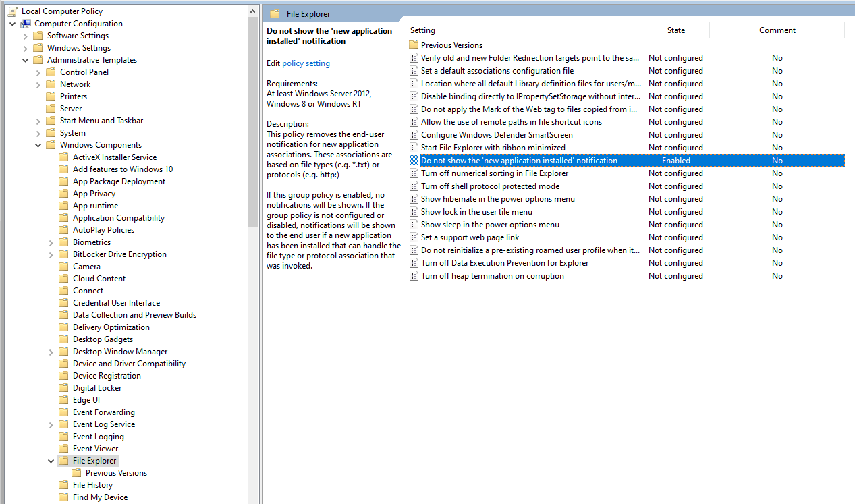Click the policy icon for Turn off numerical sorting
The image size is (855, 504).
pos(414,173)
